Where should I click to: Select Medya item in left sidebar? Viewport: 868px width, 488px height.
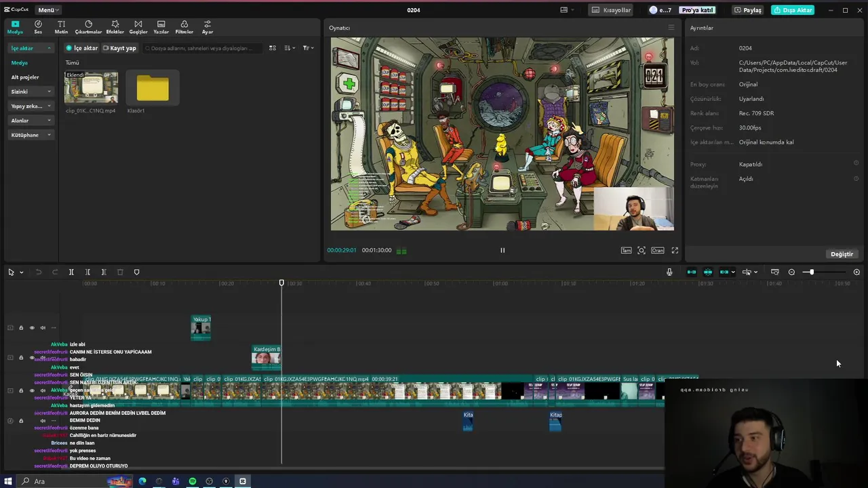coord(19,62)
